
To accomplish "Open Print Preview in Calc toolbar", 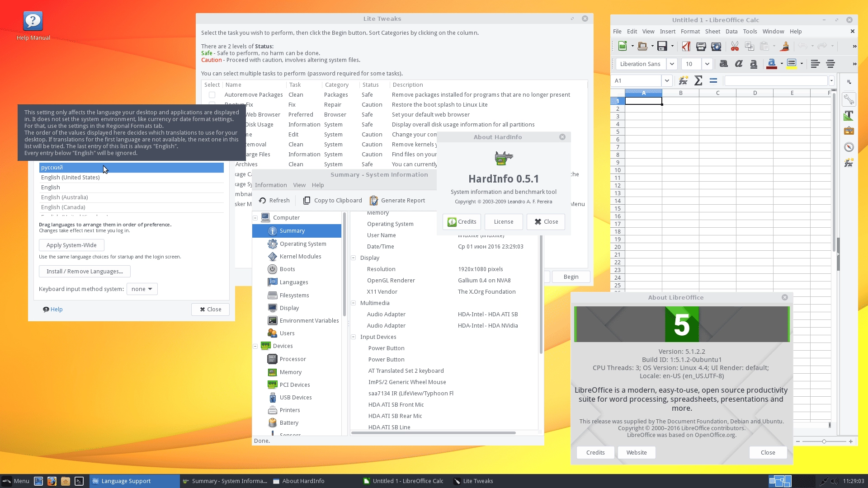I will [x=716, y=46].
